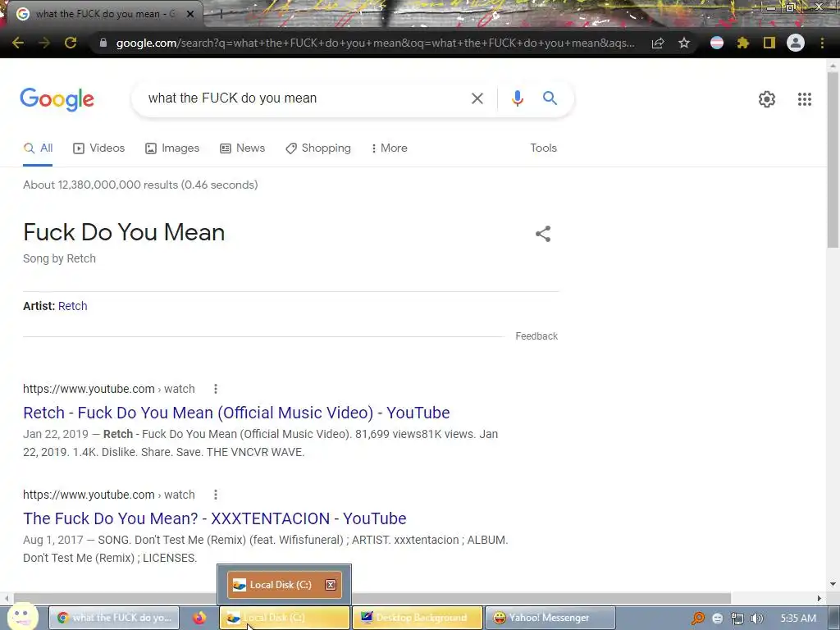Click the scrollbar down arrow

(x=833, y=584)
